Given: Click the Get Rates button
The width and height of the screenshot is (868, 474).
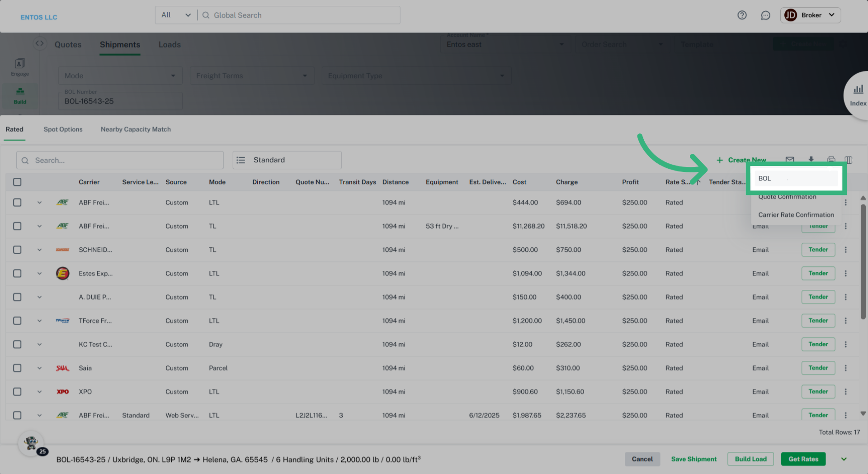Looking at the screenshot, I should click(x=803, y=459).
